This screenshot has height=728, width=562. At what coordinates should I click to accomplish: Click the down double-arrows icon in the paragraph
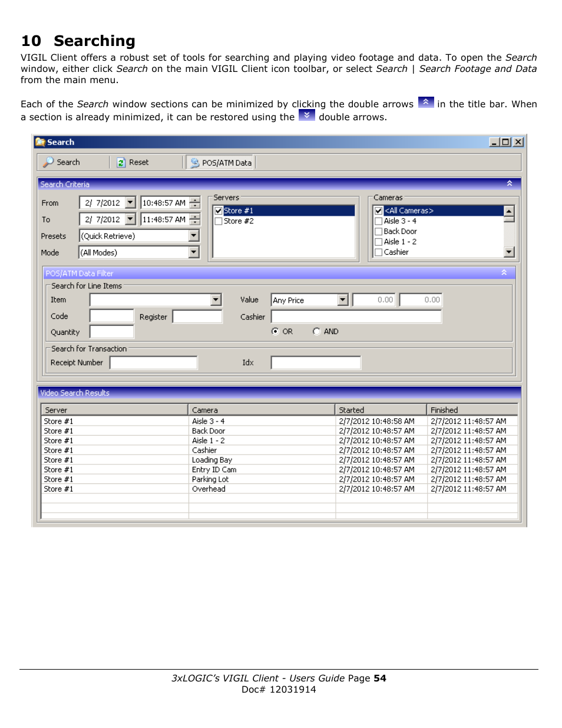point(306,115)
